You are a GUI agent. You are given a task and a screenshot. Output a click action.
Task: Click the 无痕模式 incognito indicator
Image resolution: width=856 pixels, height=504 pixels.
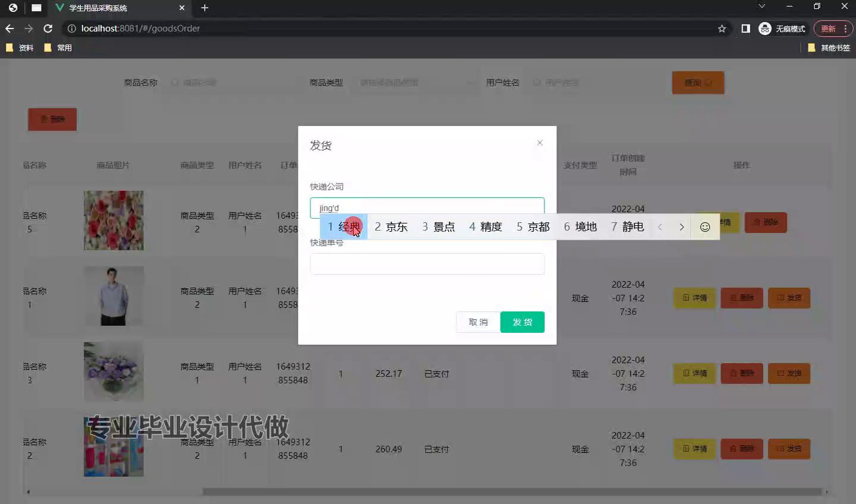tap(782, 29)
